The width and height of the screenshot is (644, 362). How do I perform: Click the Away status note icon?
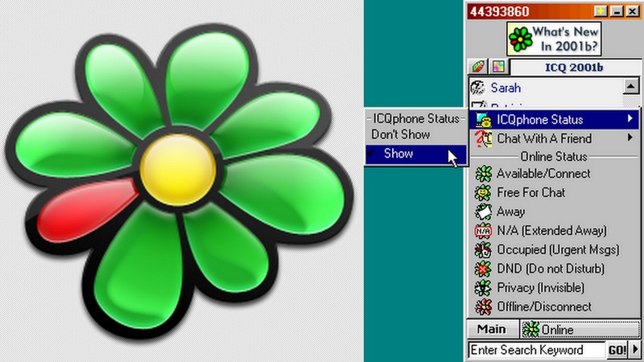483,212
